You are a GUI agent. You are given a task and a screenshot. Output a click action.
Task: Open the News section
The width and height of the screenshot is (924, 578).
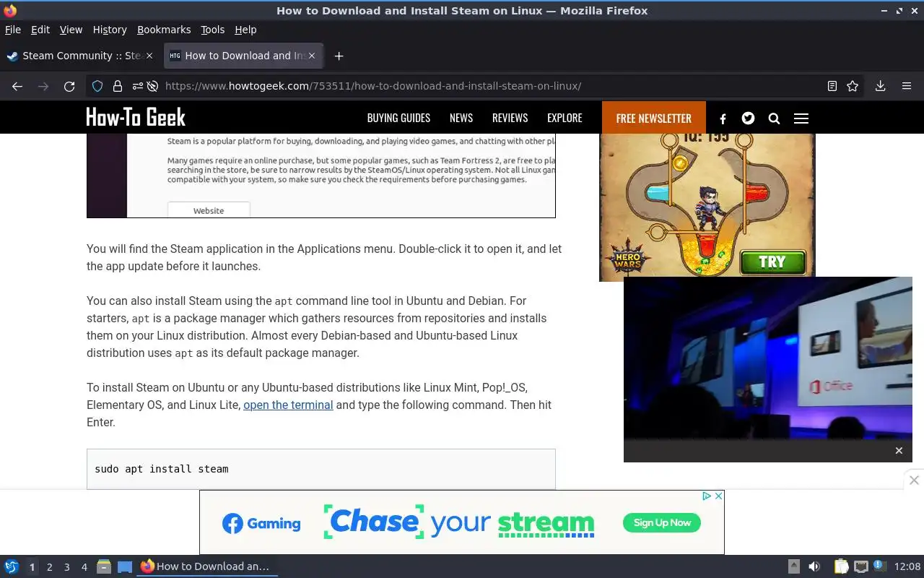pos(461,118)
